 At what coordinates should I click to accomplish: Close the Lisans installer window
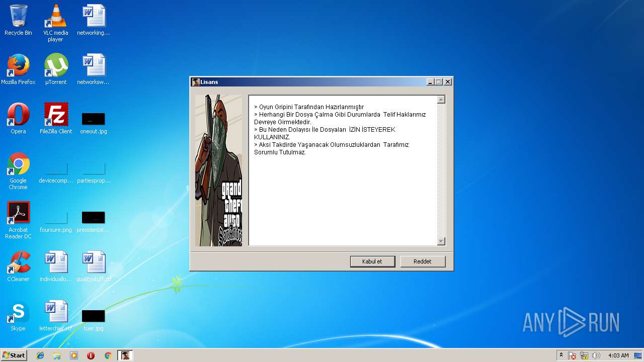click(448, 82)
